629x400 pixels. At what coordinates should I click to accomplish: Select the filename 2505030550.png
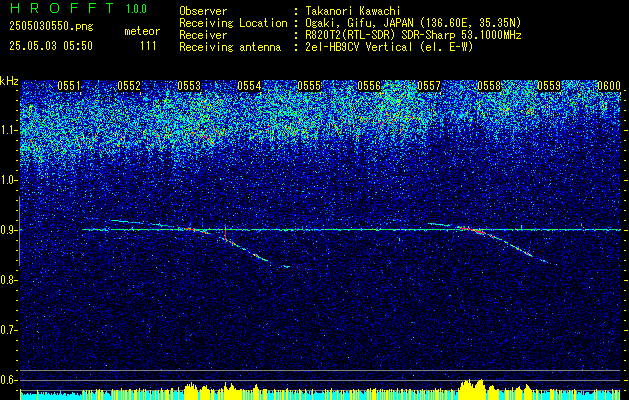51,27
